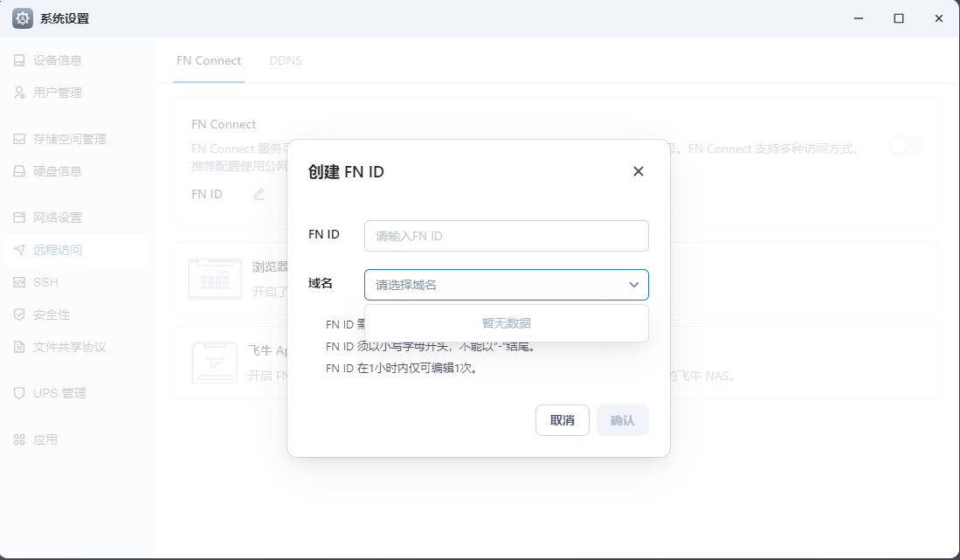960x560 pixels.
Task: Click the 网络设置 network icon
Action: point(19,218)
